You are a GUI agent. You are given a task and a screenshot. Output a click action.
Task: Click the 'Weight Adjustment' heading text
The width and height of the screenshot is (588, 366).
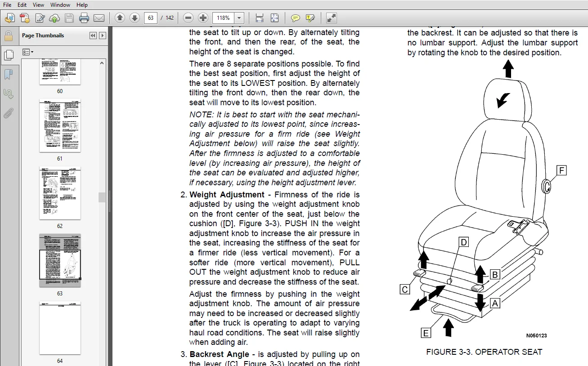(227, 195)
